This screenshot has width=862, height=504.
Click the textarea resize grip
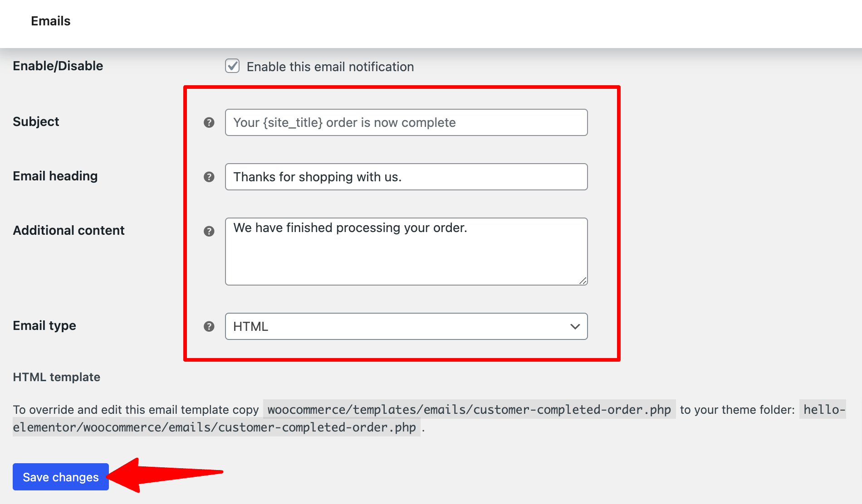(583, 281)
